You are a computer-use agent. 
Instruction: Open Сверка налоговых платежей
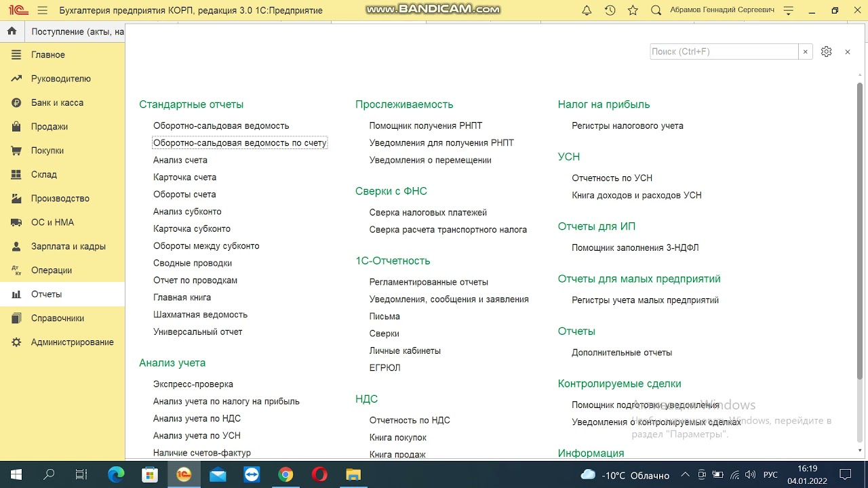(x=428, y=212)
